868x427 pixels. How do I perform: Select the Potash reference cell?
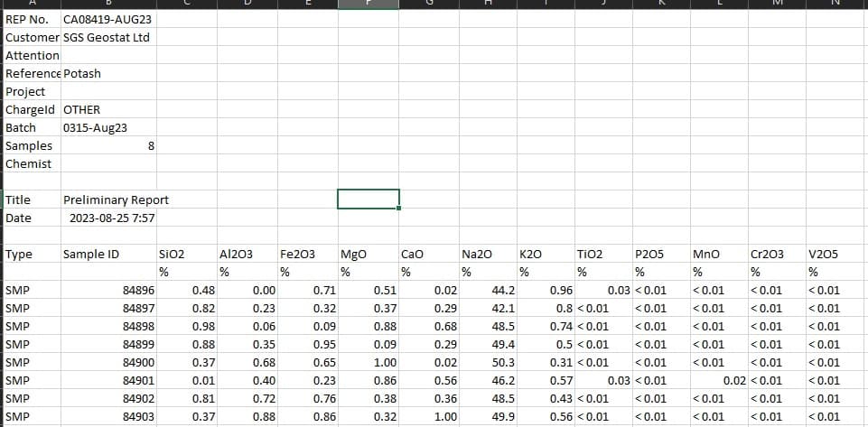coord(108,73)
